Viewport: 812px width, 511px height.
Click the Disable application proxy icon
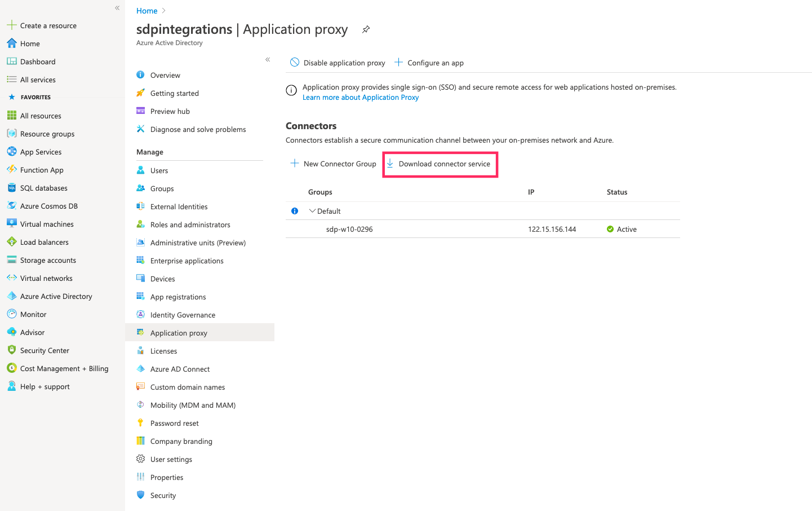pyautogui.click(x=295, y=63)
